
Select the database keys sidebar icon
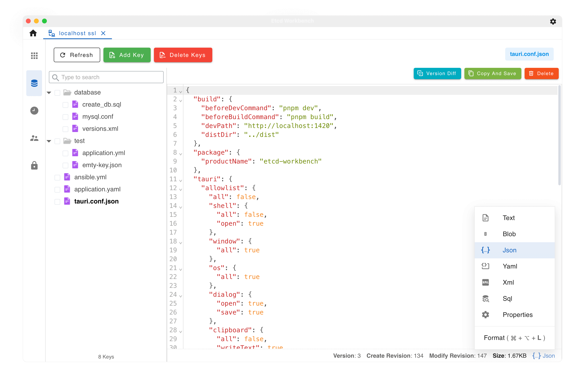[34, 83]
